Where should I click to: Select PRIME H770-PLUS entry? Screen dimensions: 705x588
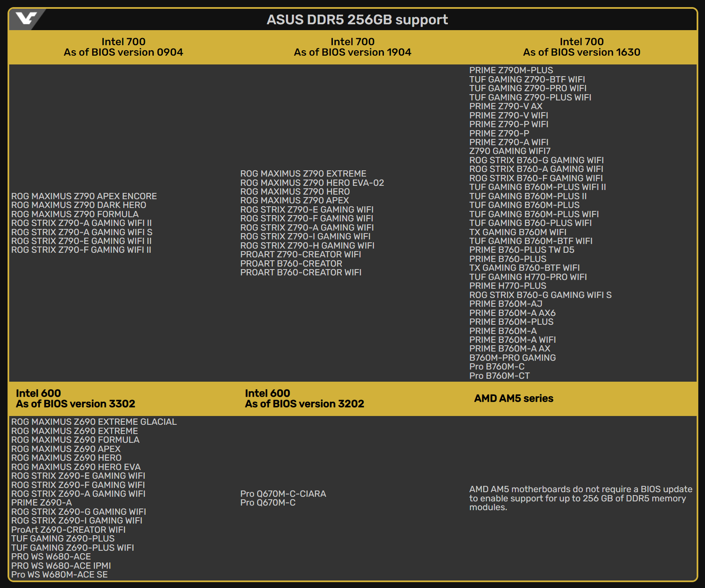[x=508, y=286]
